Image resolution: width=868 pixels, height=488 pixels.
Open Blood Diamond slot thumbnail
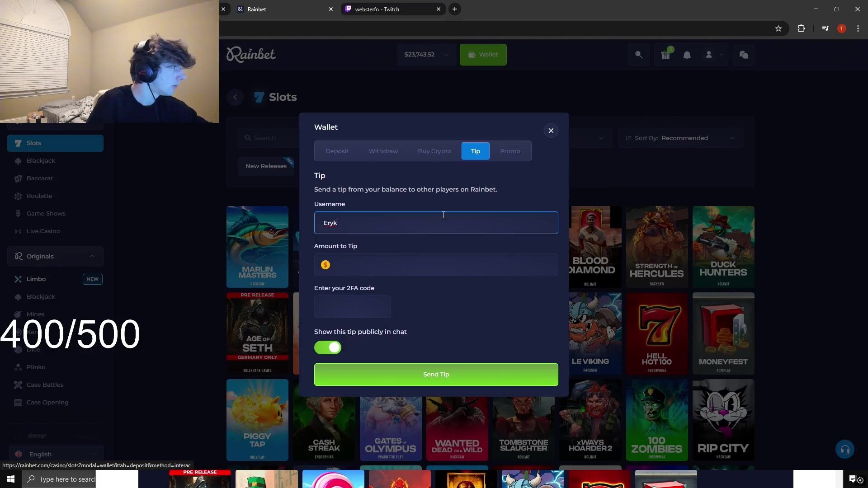(595, 247)
